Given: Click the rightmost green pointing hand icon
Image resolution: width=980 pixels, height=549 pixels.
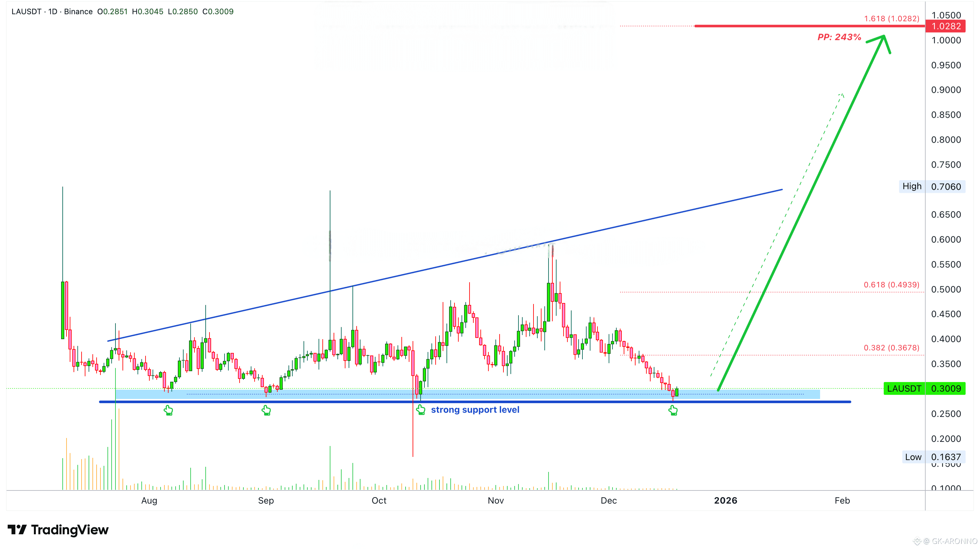Looking at the screenshot, I should [673, 410].
